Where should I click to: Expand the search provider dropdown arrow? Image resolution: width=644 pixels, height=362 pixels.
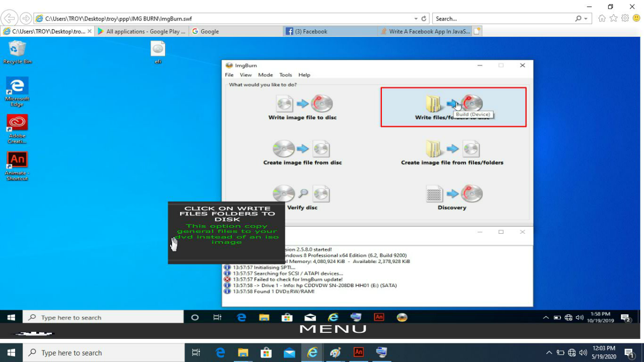[586, 19]
